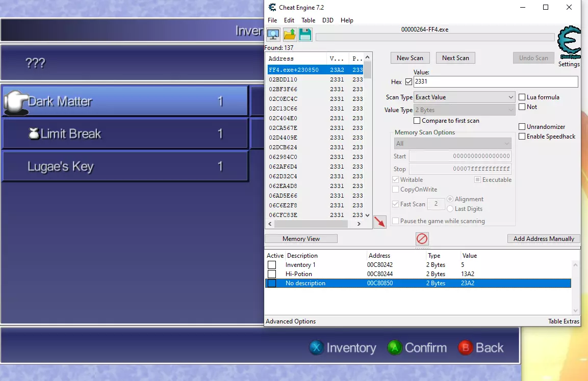Image resolution: width=588 pixels, height=381 pixels.
Task: Click the red arrow to add selected address
Action: pyautogui.click(x=380, y=222)
